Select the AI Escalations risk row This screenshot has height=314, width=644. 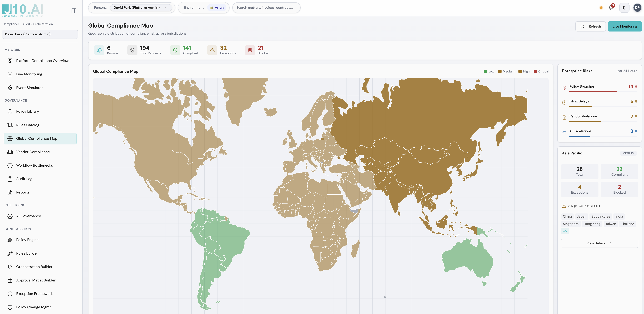point(599,132)
